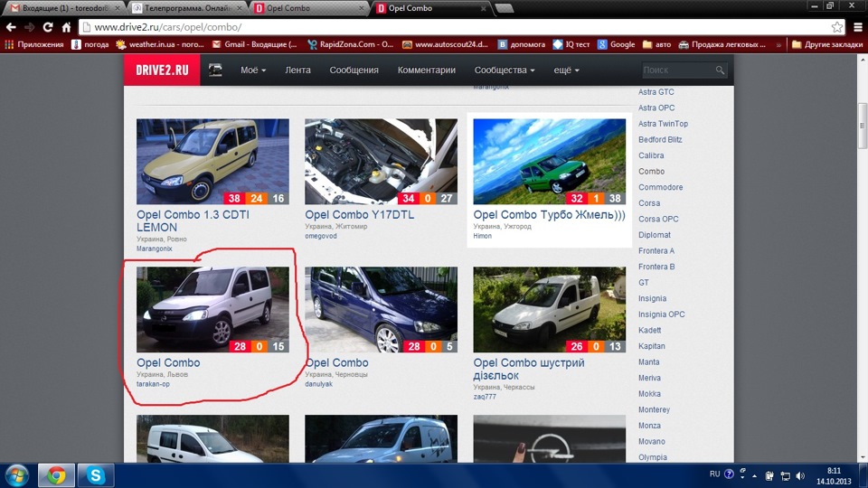Open the Google bookmark

coord(616,44)
